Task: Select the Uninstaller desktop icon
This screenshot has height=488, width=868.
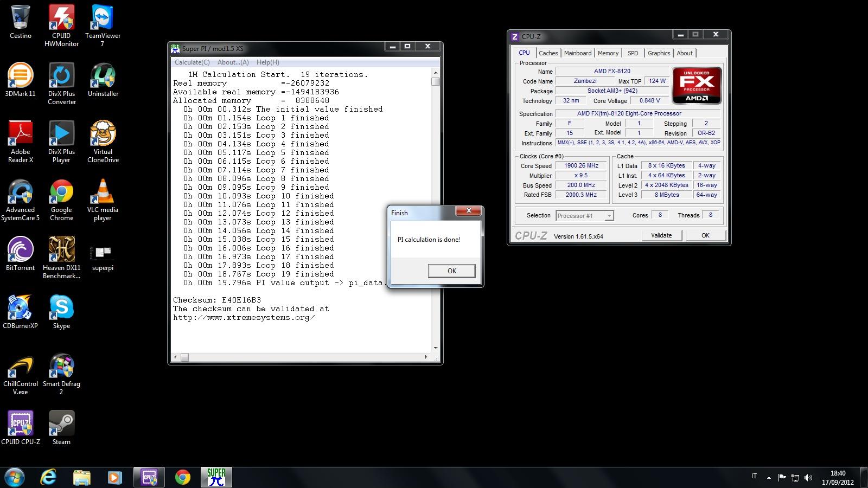Action: pyautogui.click(x=103, y=80)
